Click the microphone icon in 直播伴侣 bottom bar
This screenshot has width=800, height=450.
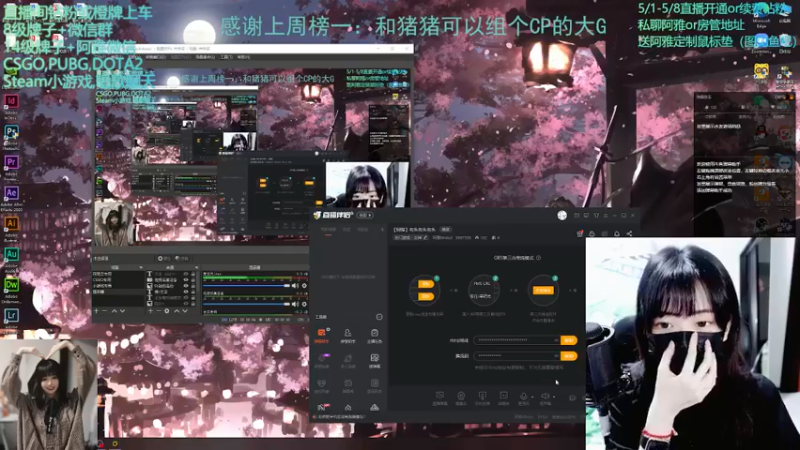(x=523, y=396)
